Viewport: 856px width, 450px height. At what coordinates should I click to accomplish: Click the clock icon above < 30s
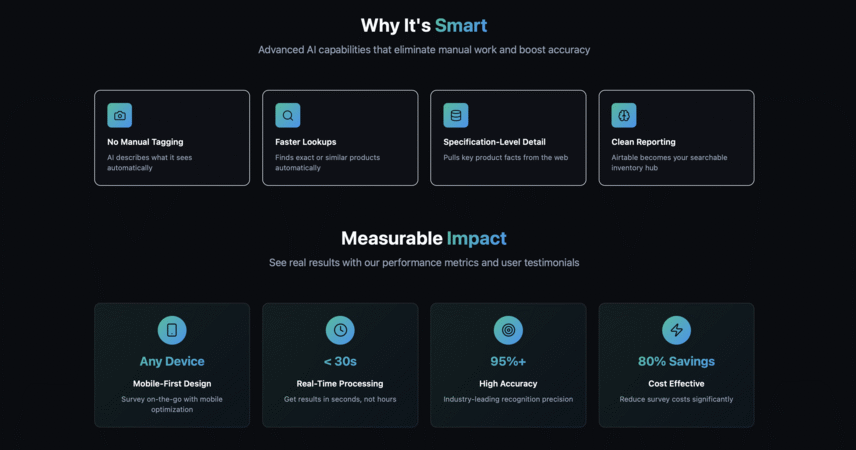(340, 330)
